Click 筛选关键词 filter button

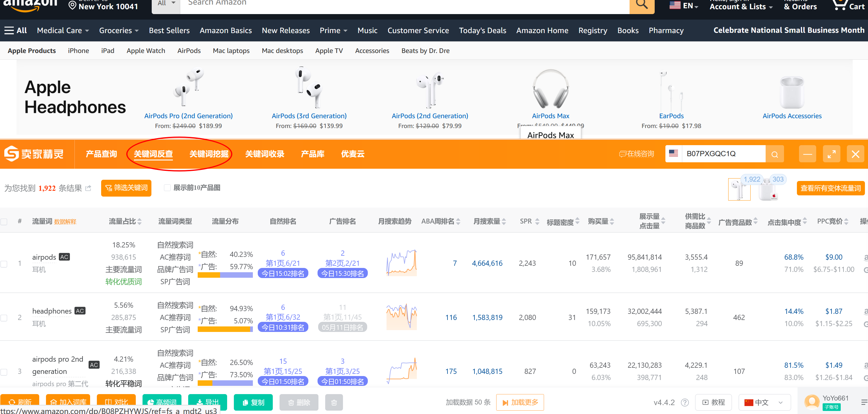pyautogui.click(x=126, y=188)
